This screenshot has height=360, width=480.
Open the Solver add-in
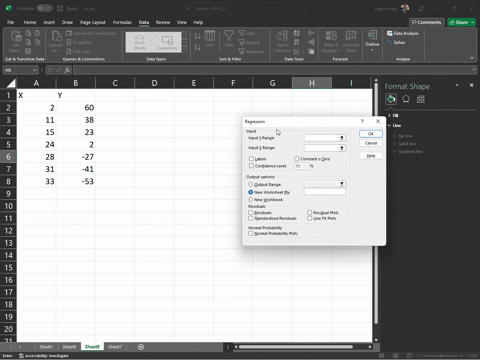pos(396,42)
